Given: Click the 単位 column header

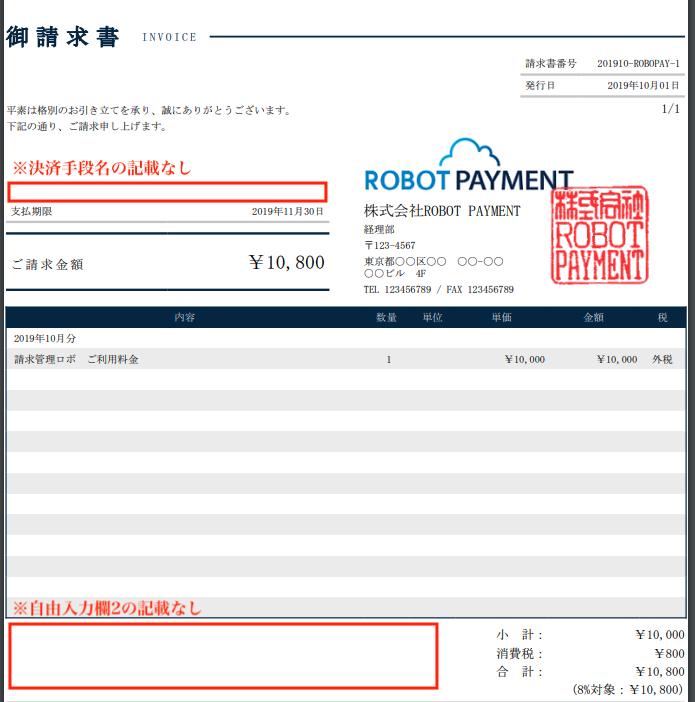Looking at the screenshot, I should click(x=433, y=317).
